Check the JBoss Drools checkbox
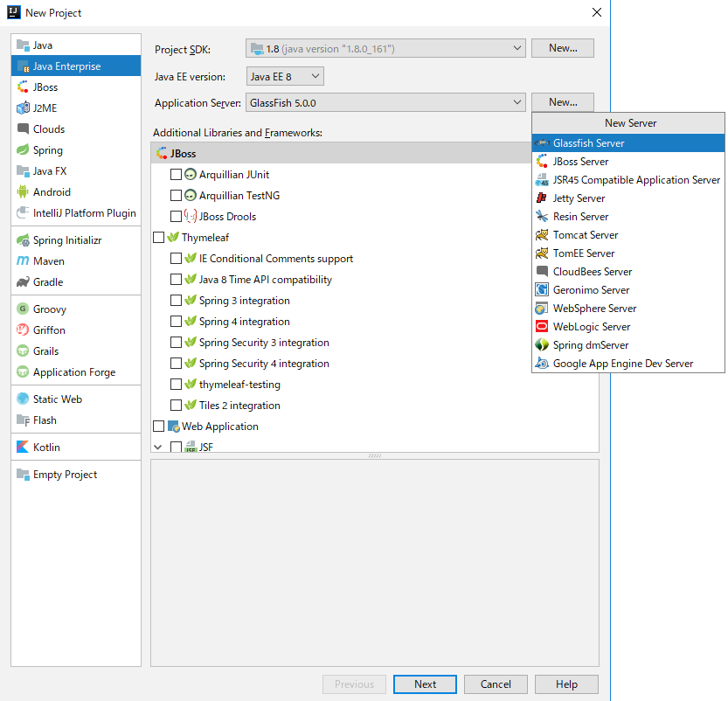 [x=176, y=217]
